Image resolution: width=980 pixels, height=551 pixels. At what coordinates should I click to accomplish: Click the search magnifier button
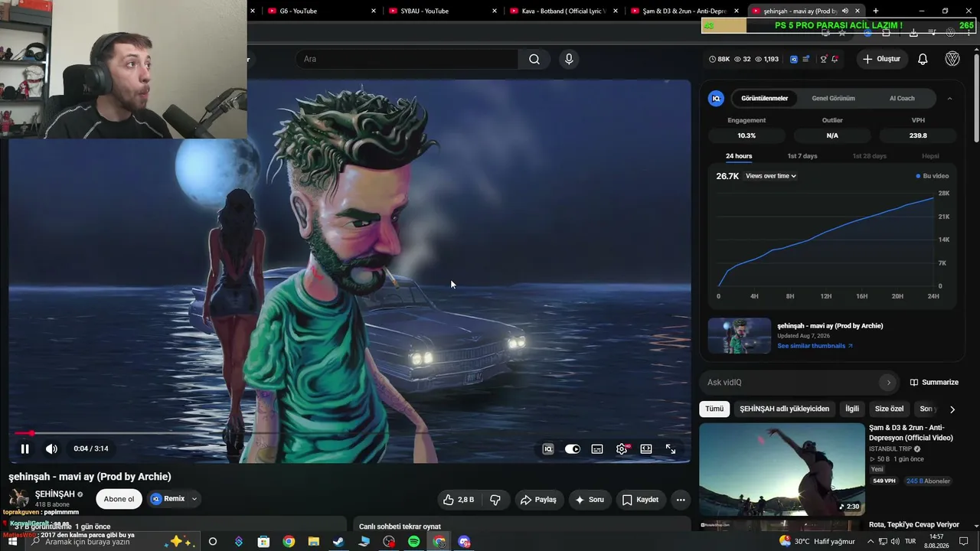tap(534, 59)
